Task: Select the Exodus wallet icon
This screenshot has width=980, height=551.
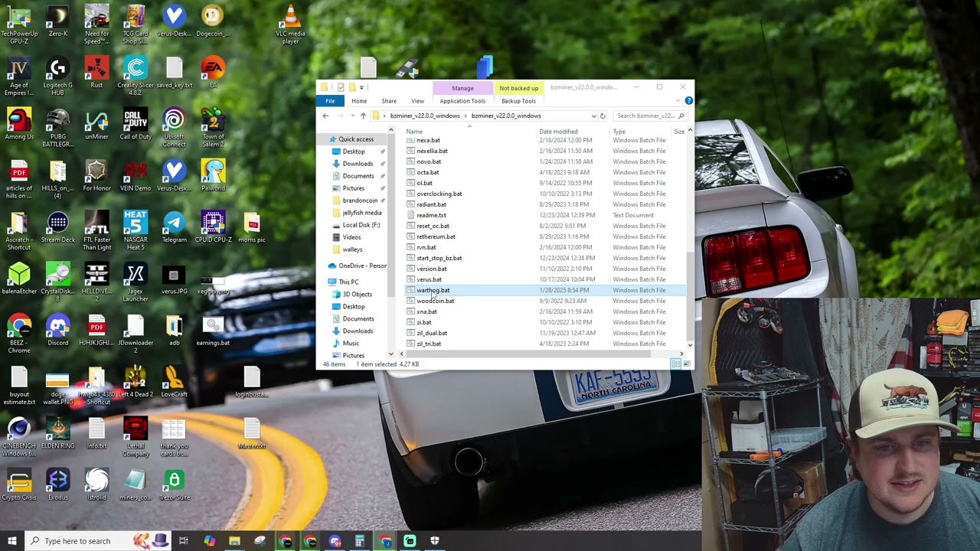Action: click(x=57, y=484)
